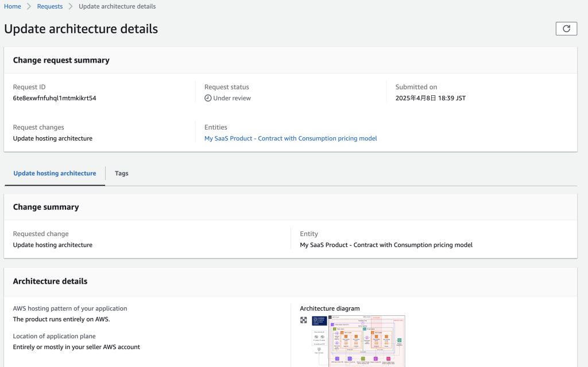Select the Update hosting architecture tab
The image size is (588, 367).
tap(55, 173)
